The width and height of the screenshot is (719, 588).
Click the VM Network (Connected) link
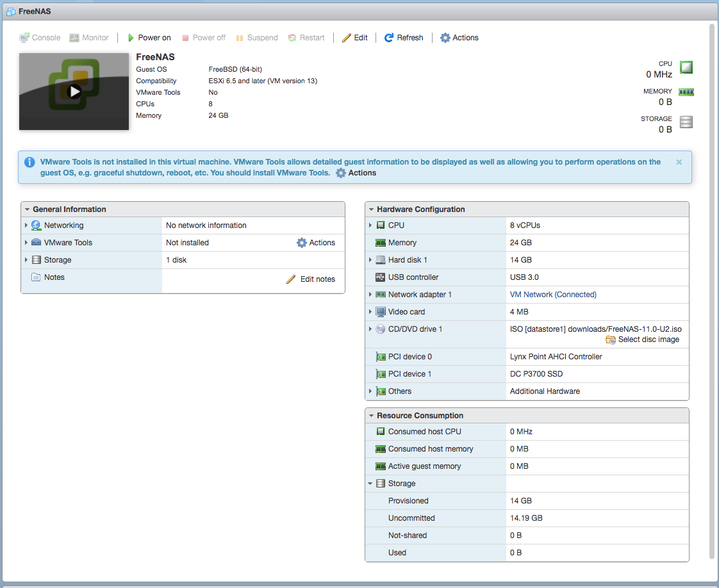pyautogui.click(x=553, y=295)
